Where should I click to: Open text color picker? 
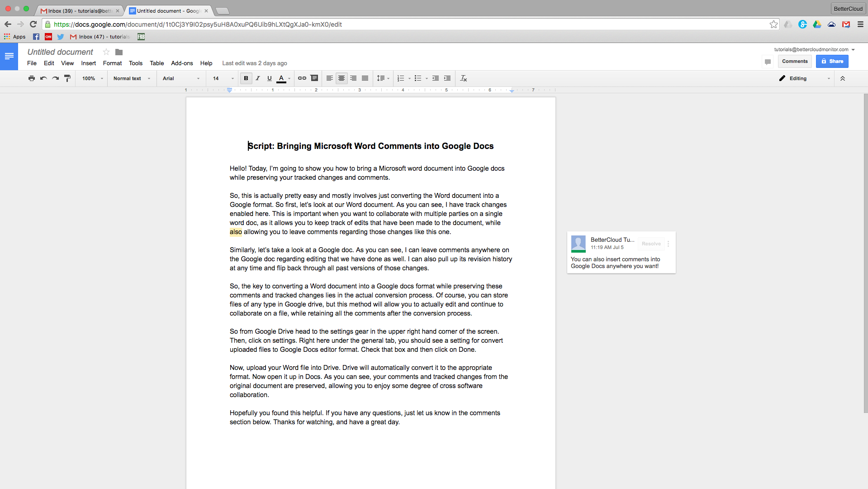pos(284,78)
